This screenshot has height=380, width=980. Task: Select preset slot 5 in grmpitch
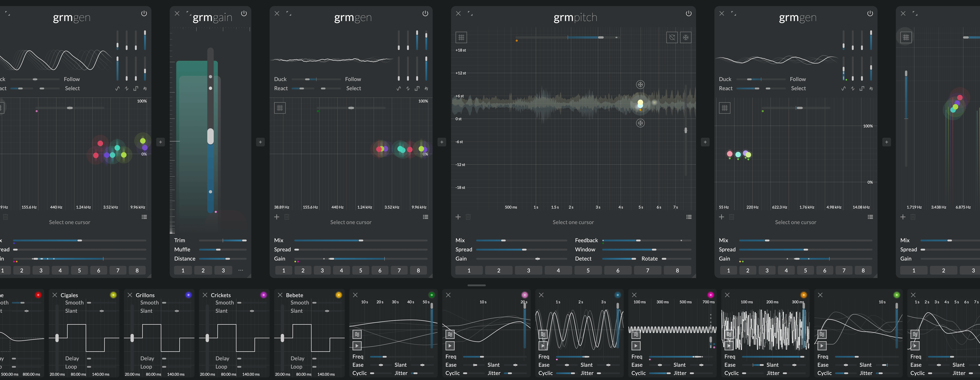[588, 270]
